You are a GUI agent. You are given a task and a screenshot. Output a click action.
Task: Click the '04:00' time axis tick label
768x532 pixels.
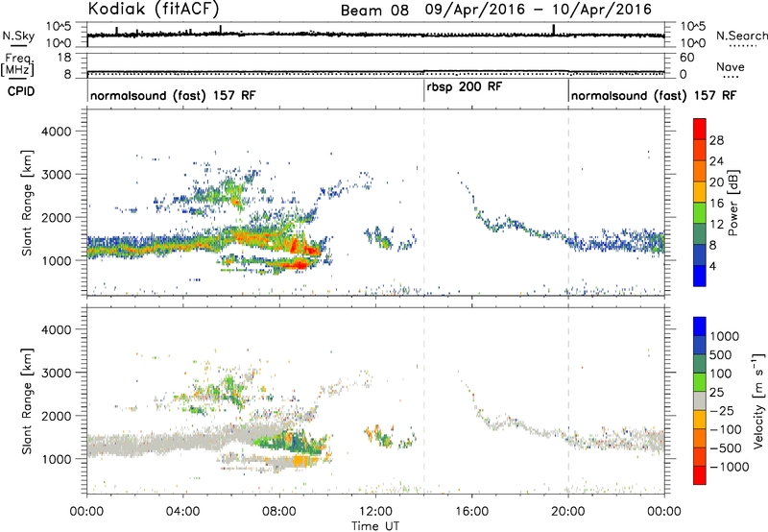[x=182, y=512]
